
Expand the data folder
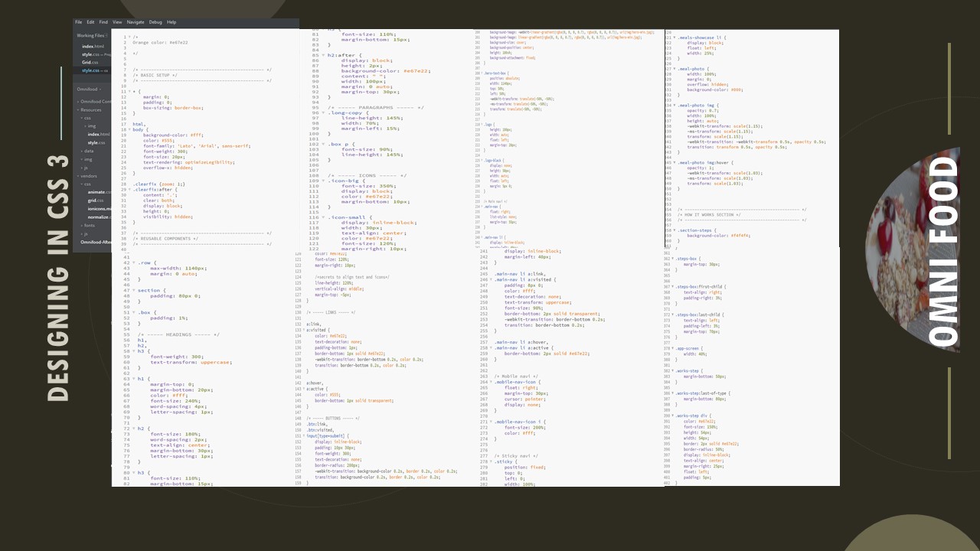[89, 151]
